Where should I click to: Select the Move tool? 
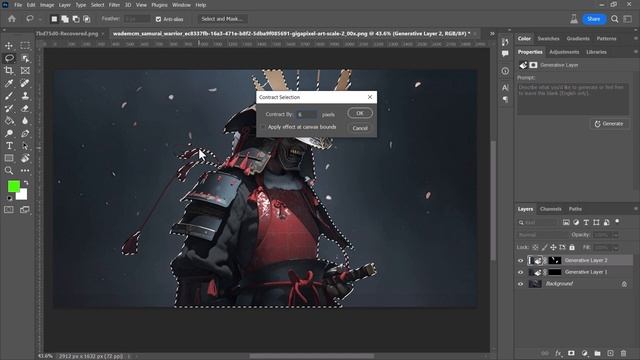[x=9, y=45]
